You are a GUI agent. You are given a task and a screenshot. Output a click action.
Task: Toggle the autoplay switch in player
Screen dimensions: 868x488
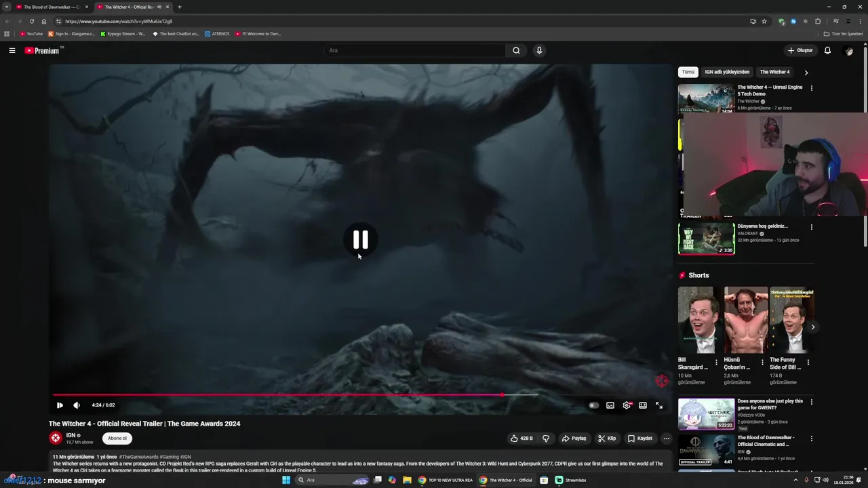coord(594,405)
